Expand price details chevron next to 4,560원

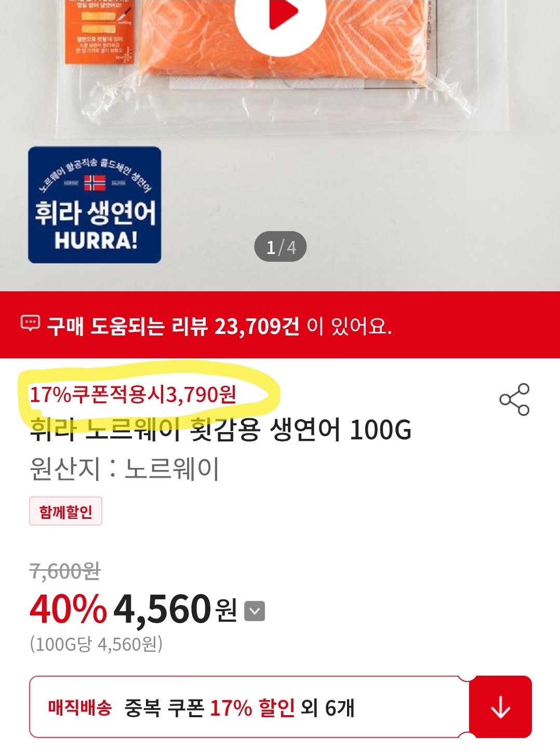coord(255,611)
